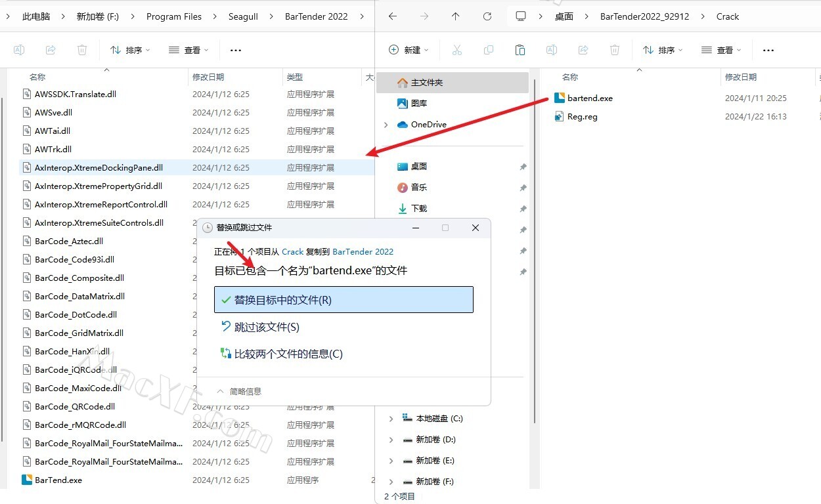
Task: Go up one folder level in the Crack window
Action: (455, 16)
